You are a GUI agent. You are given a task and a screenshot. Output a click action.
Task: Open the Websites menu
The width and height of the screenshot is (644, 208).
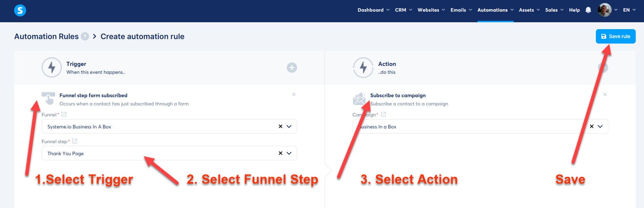431,10
